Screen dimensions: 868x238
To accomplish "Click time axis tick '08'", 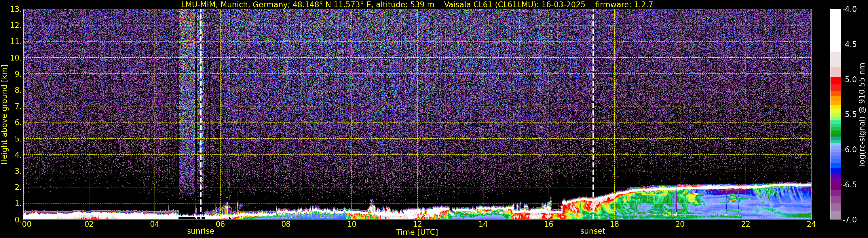I will (x=286, y=224).
